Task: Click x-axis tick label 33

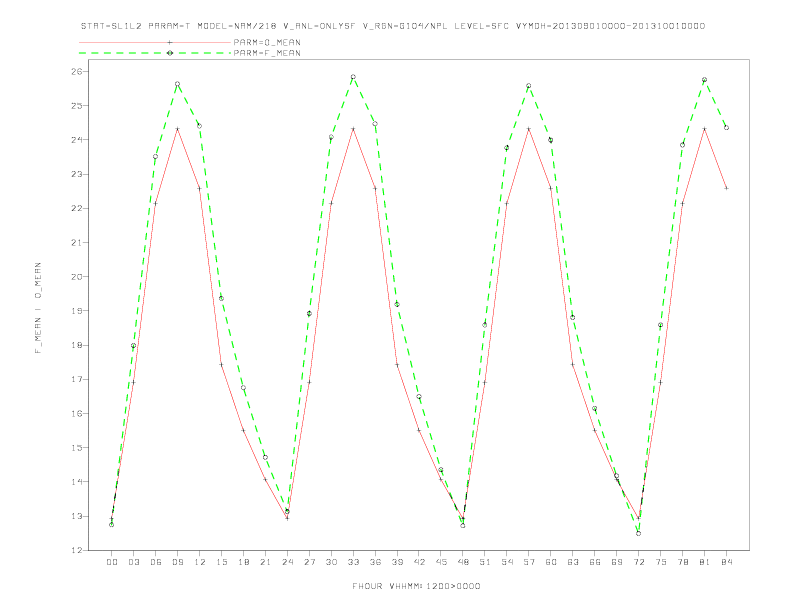Action: [x=353, y=562]
